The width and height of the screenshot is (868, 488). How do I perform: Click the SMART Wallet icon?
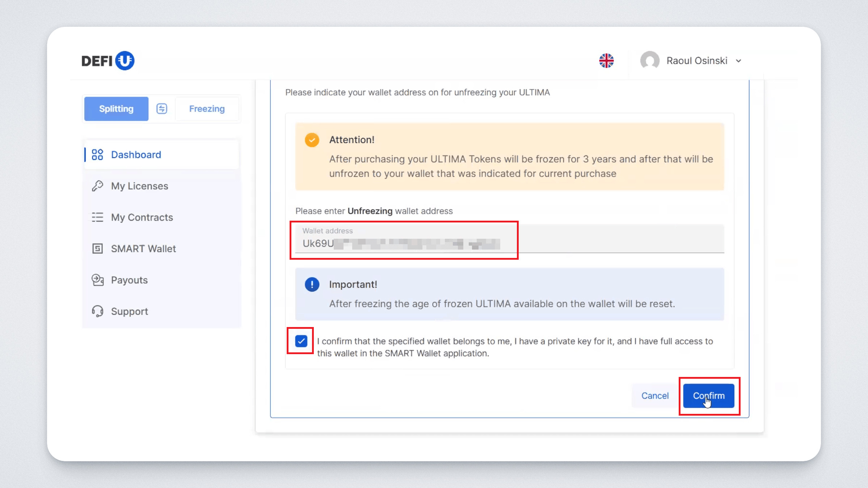pos(97,249)
